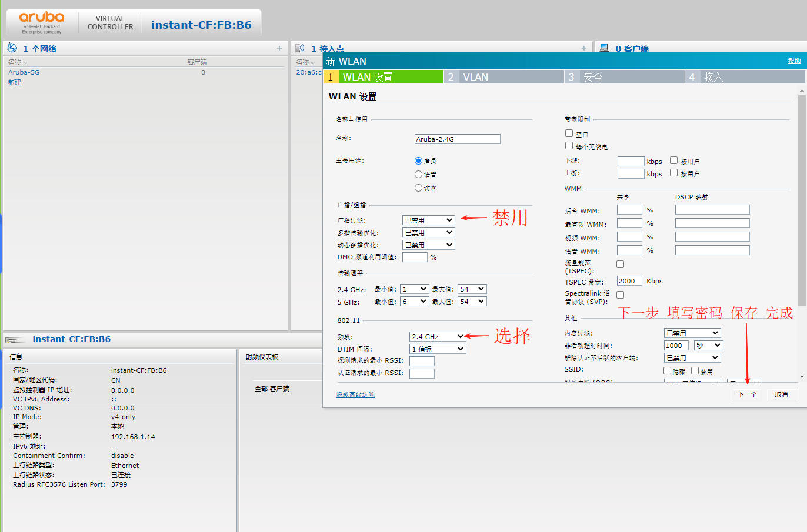807x532 pixels.
Task: Check the SSID 隐藏 (hide) checkbox
Action: [x=667, y=370]
